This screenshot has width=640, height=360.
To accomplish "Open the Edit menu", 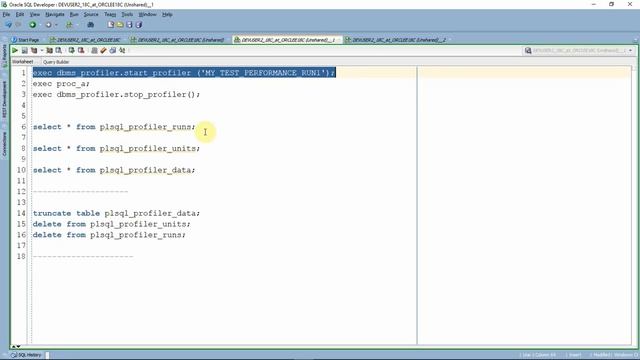I will 20,14.
